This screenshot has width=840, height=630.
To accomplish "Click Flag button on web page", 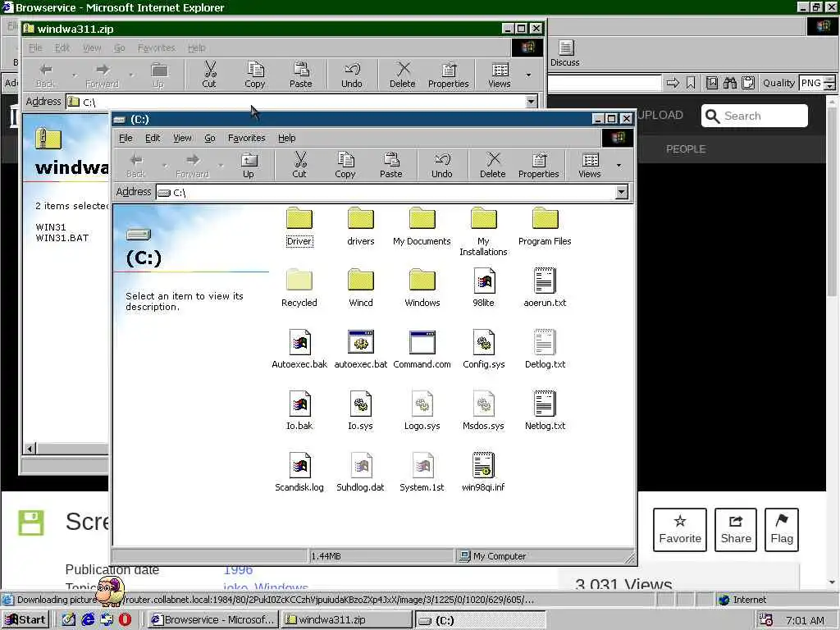I will [782, 530].
